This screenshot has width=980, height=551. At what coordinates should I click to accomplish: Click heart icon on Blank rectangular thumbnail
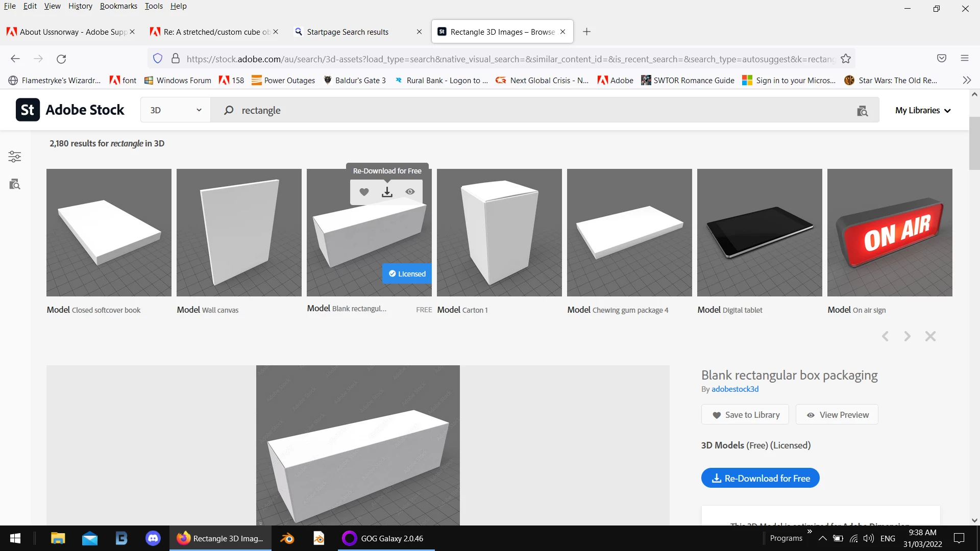pyautogui.click(x=364, y=192)
